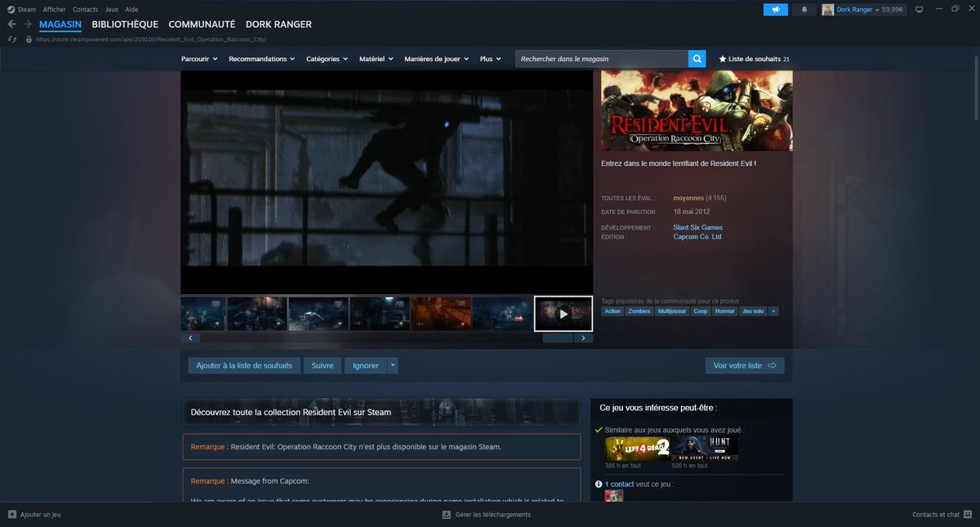
Task: Click the Jeu solo tag
Action: [753, 311]
